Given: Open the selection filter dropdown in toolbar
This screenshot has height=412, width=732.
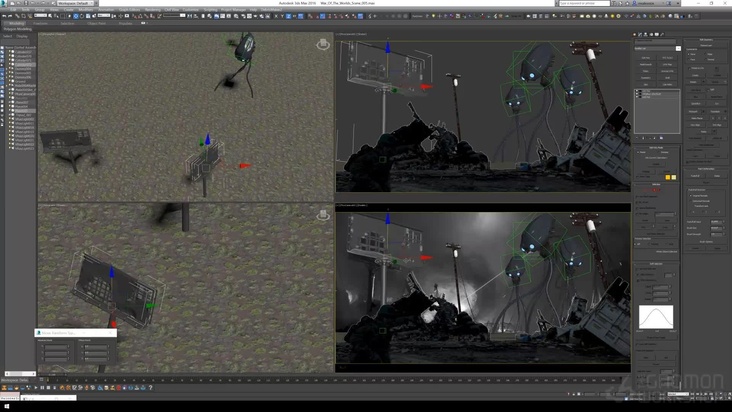Looking at the screenshot, I should [x=40, y=16].
